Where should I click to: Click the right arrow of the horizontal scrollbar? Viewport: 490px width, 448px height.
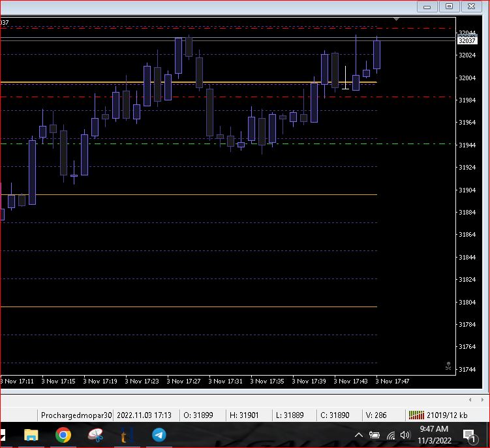(x=483, y=399)
